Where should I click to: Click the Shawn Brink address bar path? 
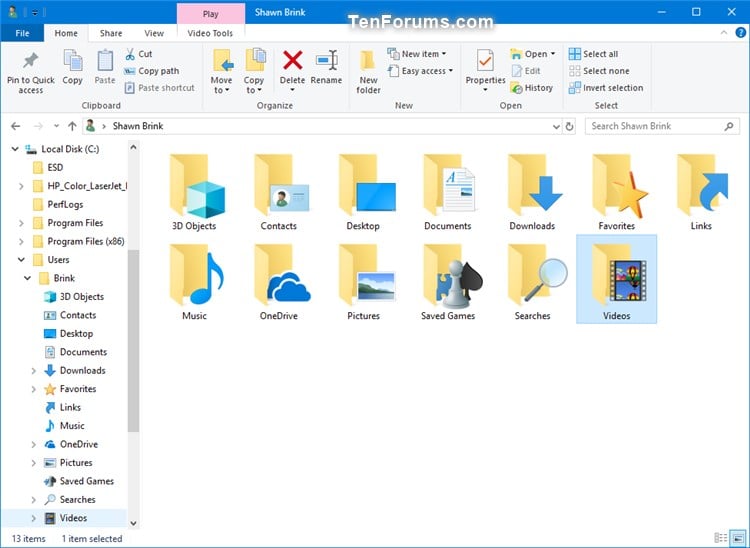point(138,126)
